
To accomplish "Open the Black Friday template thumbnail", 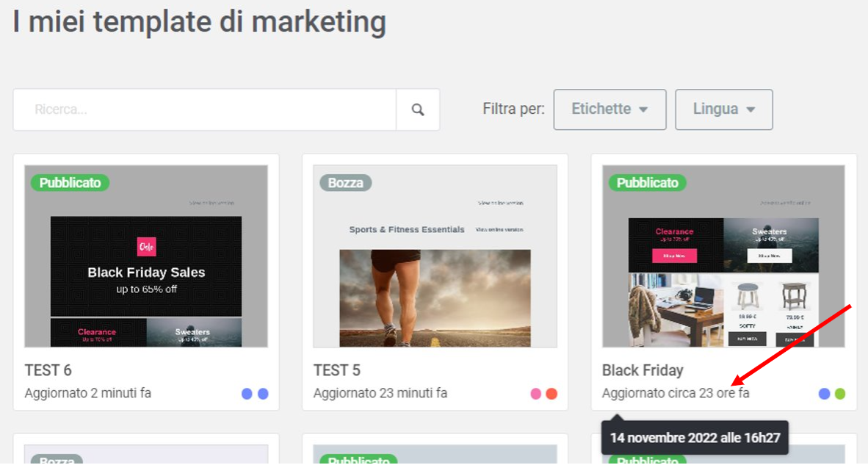I will [723, 256].
